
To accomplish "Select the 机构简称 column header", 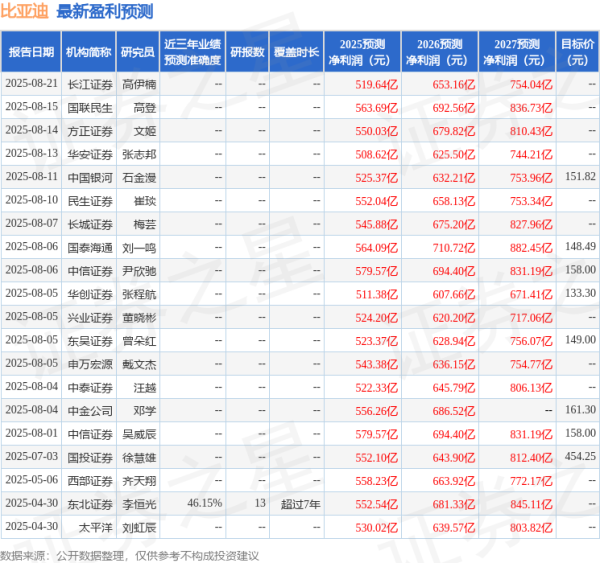I will pos(89,52).
